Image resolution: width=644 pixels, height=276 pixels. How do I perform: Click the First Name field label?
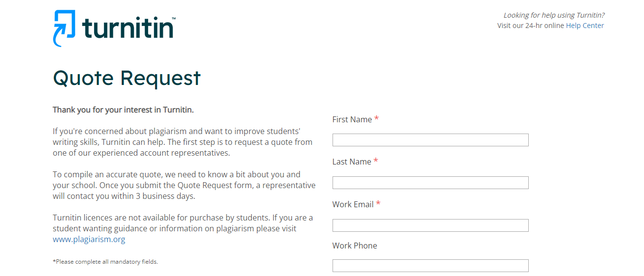352,119
